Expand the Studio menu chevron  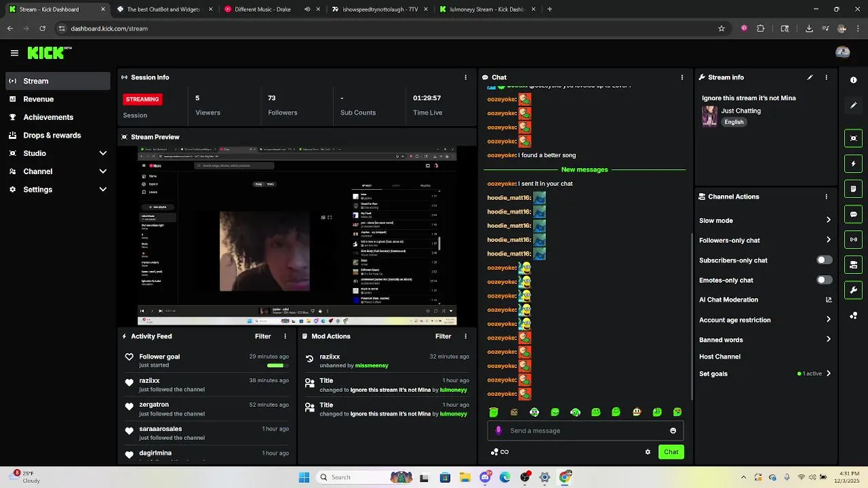pyautogui.click(x=103, y=153)
